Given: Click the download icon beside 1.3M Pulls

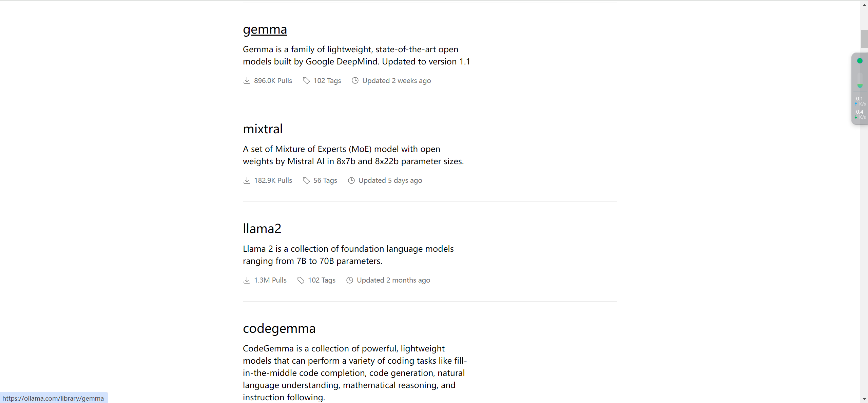Looking at the screenshot, I should 247,280.
